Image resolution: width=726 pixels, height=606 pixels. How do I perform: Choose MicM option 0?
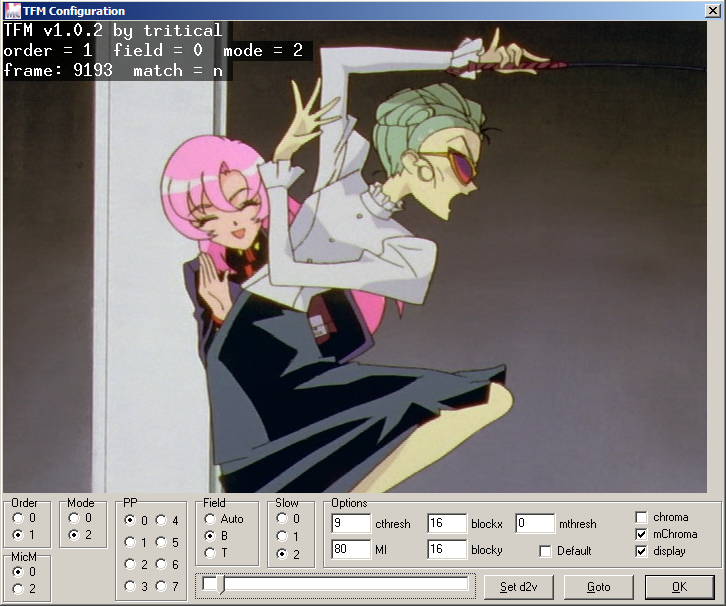pos(18,572)
